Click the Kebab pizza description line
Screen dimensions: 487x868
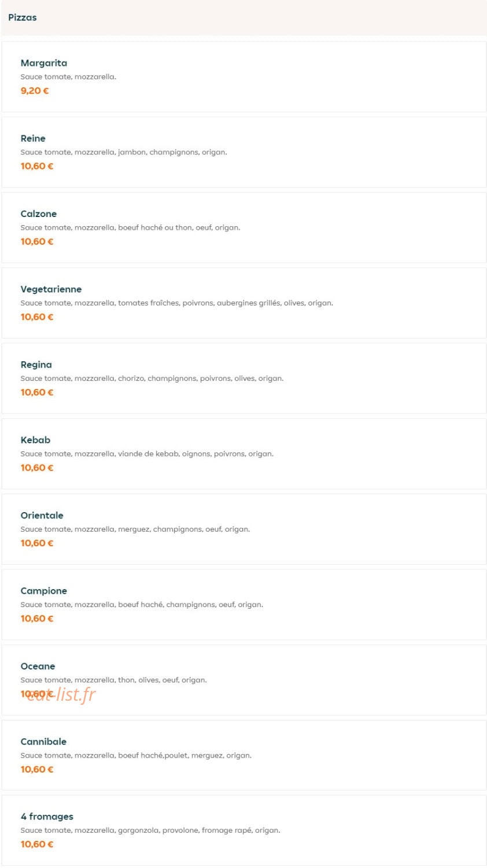(x=147, y=454)
